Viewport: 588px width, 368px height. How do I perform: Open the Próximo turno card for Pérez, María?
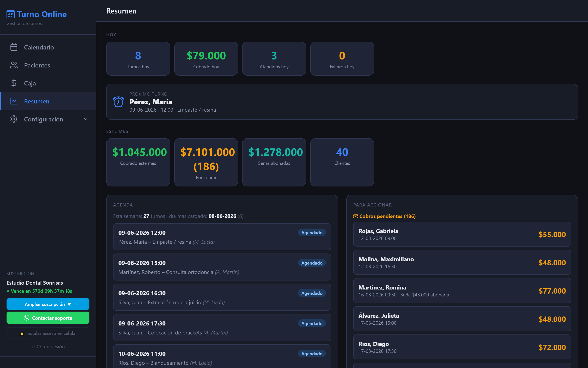click(342, 102)
